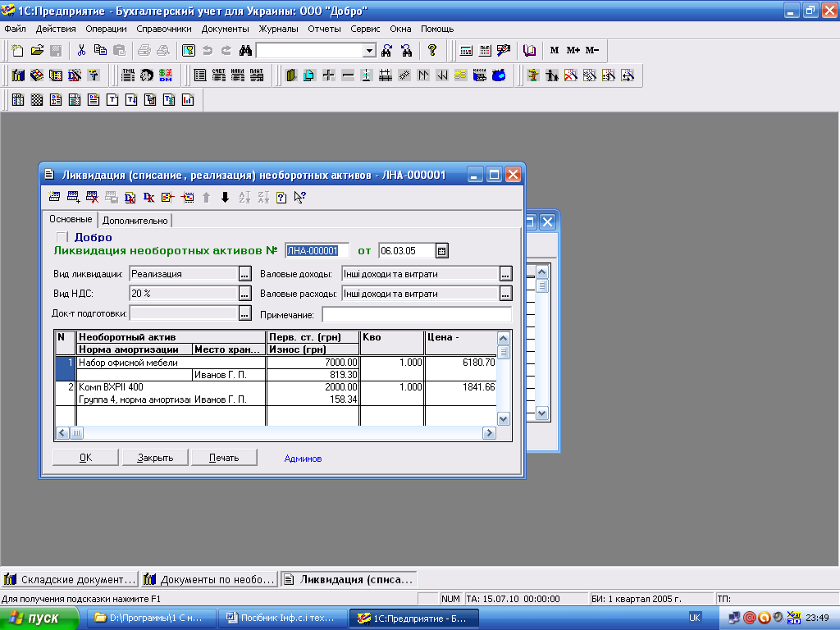Open the calendar icon next to calculator
This screenshot has height=630, width=840.
coord(485,50)
